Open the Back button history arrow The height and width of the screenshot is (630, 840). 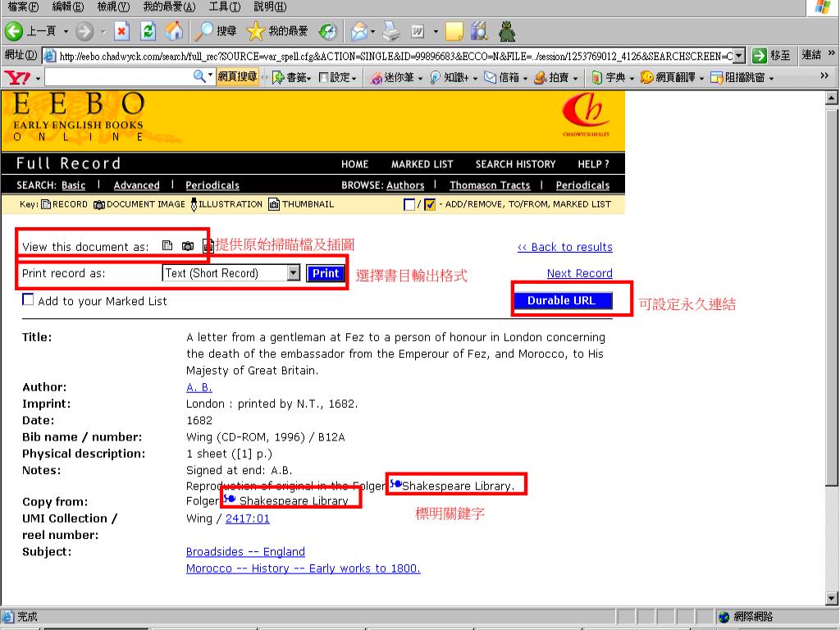tap(66, 32)
